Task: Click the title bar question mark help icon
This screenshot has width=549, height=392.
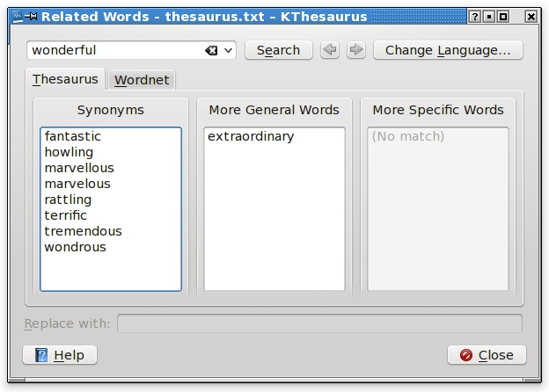Action: coord(474,17)
